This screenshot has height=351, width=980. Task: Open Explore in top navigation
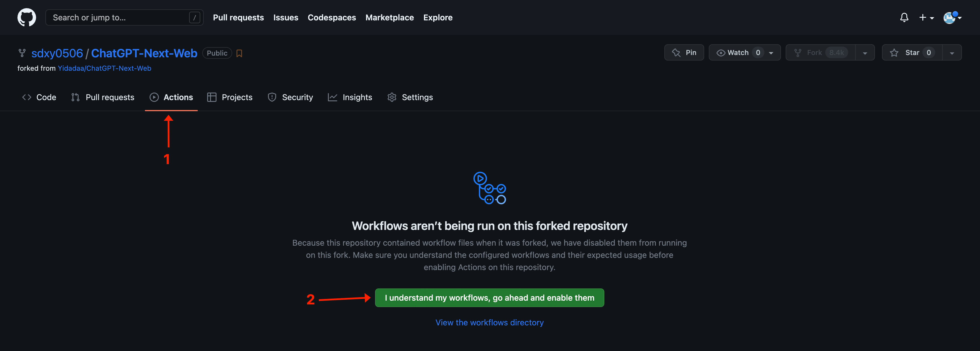tap(438, 17)
